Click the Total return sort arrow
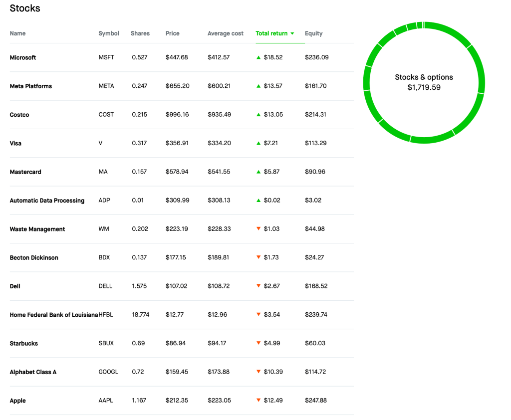This screenshot has width=511, height=420. pyautogui.click(x=292, y=33)
